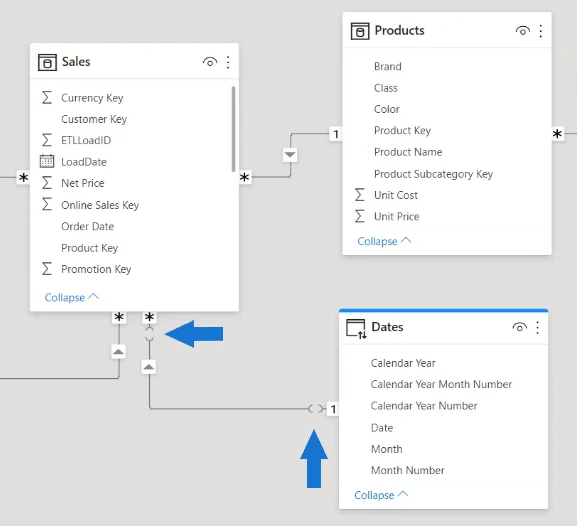Click the Products table icon

coord(360,31)
